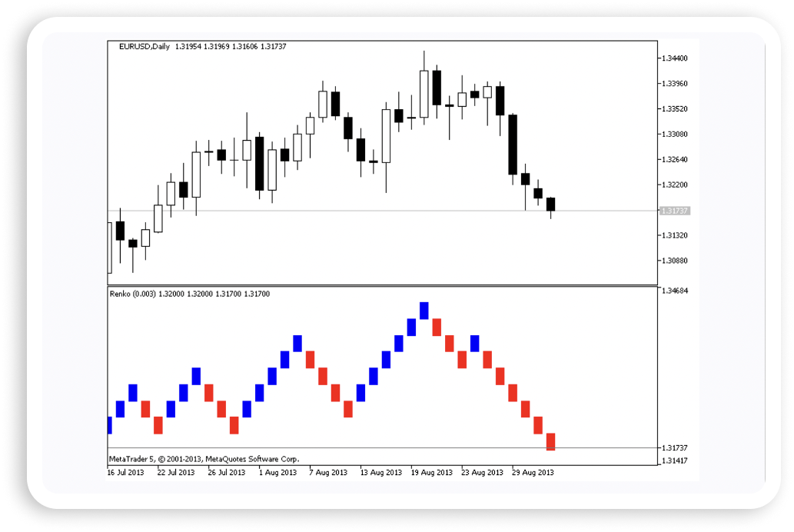The height and width of the screenshot is (532, 794).
Task: Click the 1.30880 price level label
Action: click(674, 261)
